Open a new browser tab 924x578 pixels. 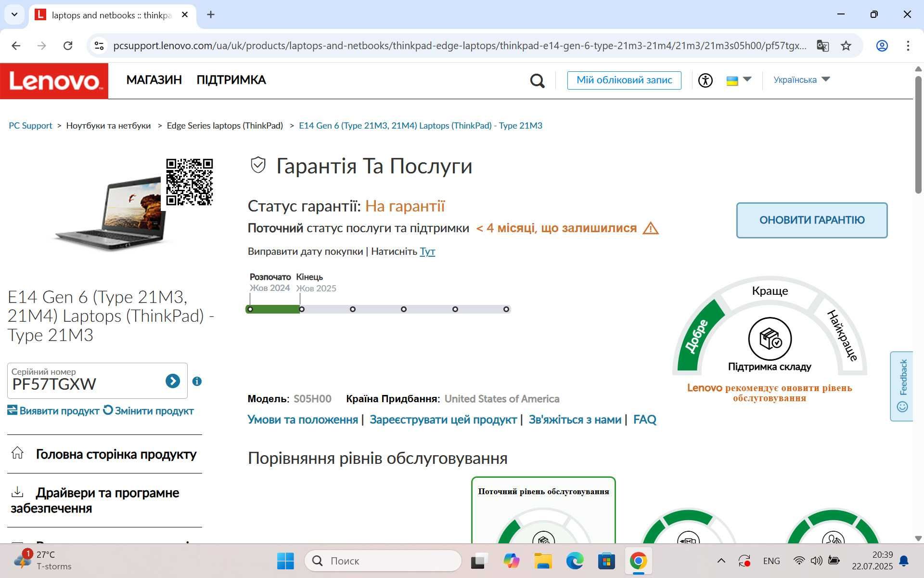[211, 14]
